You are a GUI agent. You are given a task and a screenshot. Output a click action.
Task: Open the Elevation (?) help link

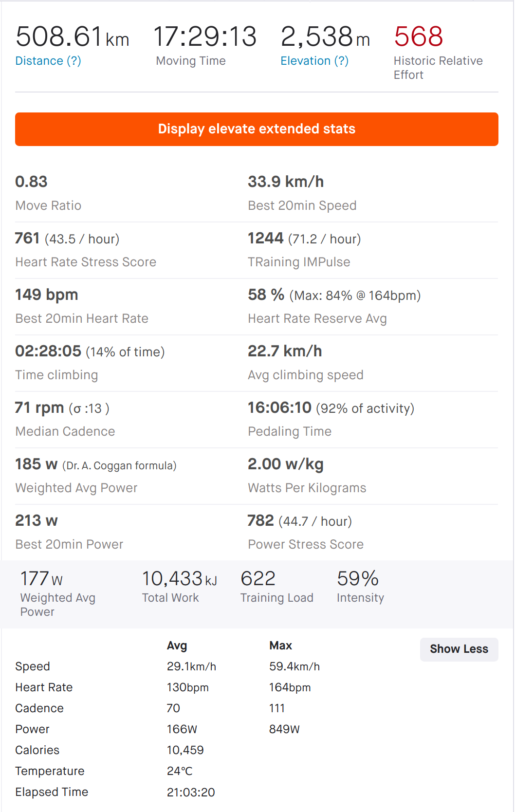[x=314, y=61]
